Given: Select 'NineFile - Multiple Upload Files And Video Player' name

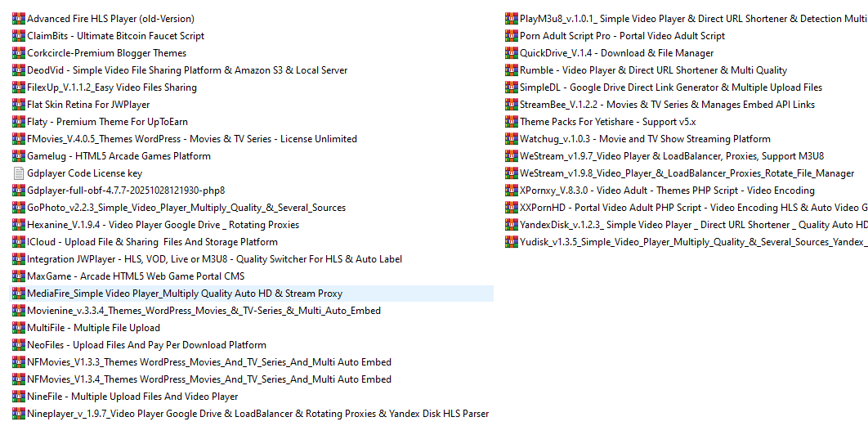Looking at the screenshot, I should click(x=133, y=397).
